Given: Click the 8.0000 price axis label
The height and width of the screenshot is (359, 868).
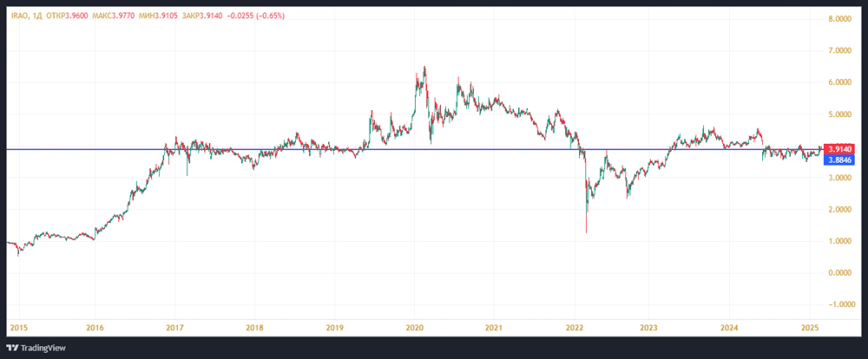Looking at the screenshot, I should coord(840,19).
